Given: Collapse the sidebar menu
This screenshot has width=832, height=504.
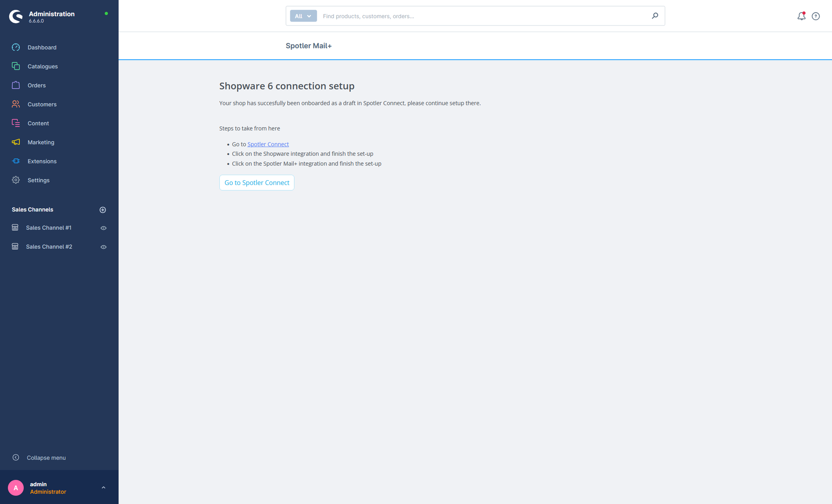Looking at the screenshot, I should point(39,458).
